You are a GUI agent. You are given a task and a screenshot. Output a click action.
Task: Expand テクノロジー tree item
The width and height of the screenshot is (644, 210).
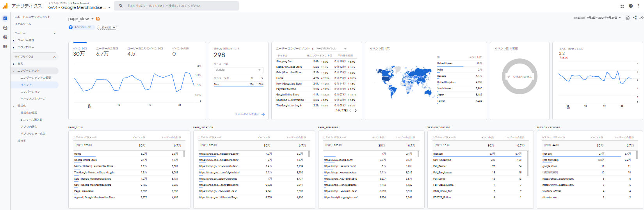[14, 48]
